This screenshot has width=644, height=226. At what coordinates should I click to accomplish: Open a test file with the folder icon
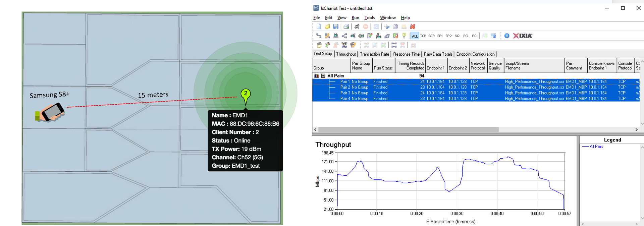[x=327, y=26]
